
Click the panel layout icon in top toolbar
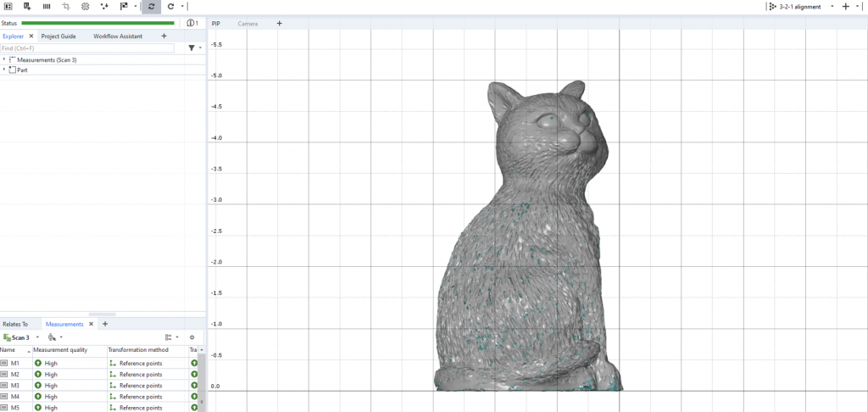click(8, 7)
